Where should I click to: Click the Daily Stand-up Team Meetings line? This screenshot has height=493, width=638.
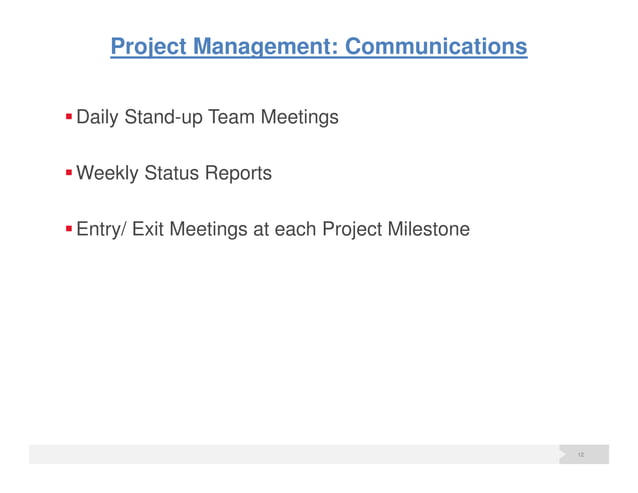(x=208, y=118)
